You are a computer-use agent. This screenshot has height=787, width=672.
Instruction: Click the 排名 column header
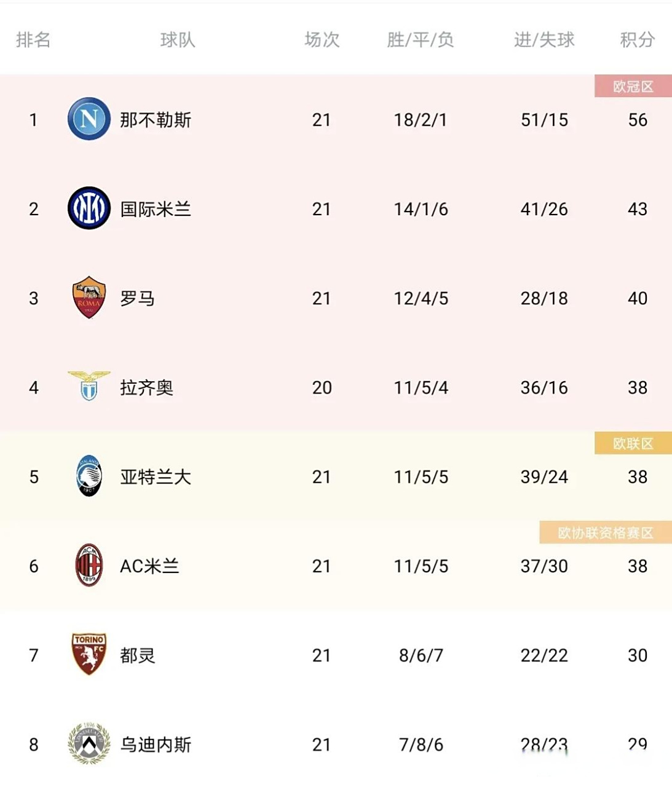[33, 40]
